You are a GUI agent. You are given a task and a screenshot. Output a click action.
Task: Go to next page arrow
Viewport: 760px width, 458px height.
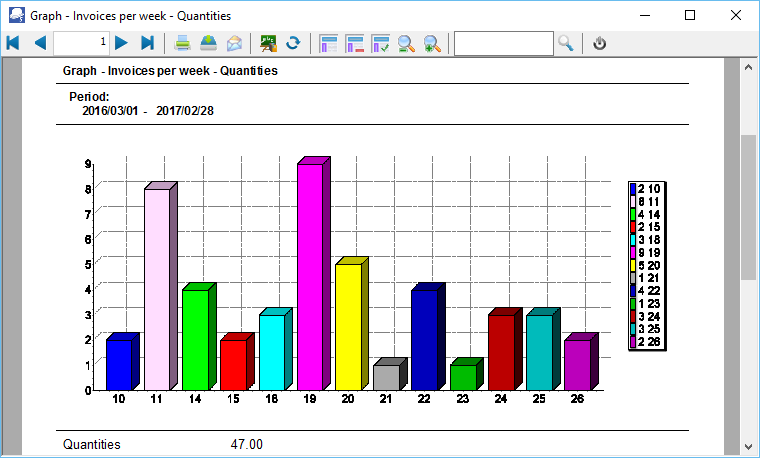click(x=121, y=43)
